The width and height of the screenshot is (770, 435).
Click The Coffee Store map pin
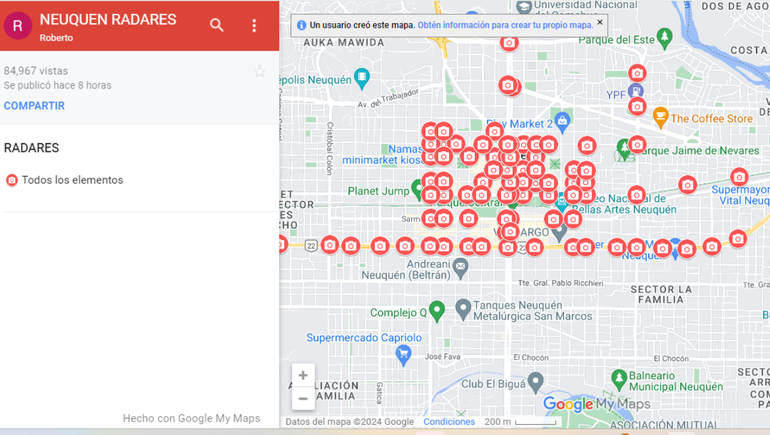pos(660,118)
